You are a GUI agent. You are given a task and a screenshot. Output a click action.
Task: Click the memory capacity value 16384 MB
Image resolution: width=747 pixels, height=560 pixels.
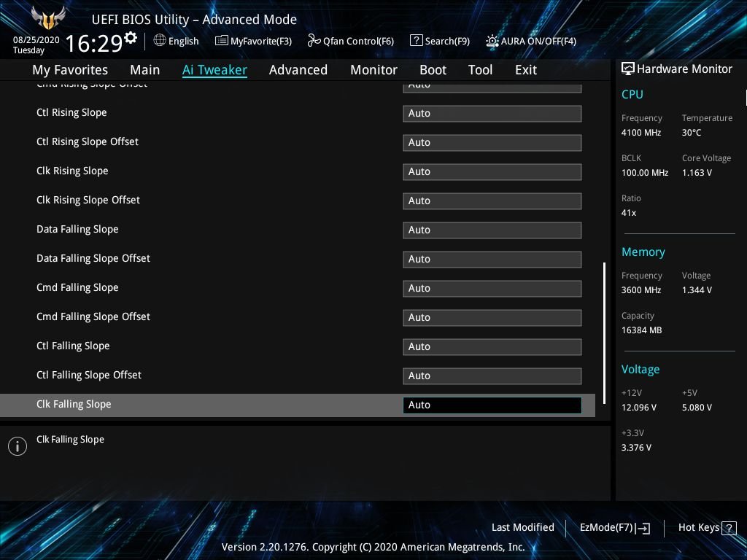click(x=641, y=330)
